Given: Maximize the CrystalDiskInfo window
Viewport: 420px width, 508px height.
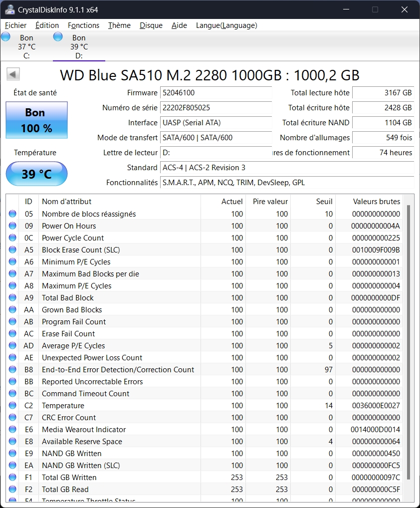Looking at the screenshot, I should (375, 9).
